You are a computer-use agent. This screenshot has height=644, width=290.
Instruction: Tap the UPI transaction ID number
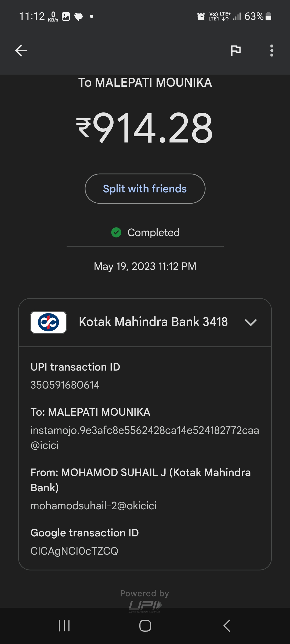[x=65, y=385]
